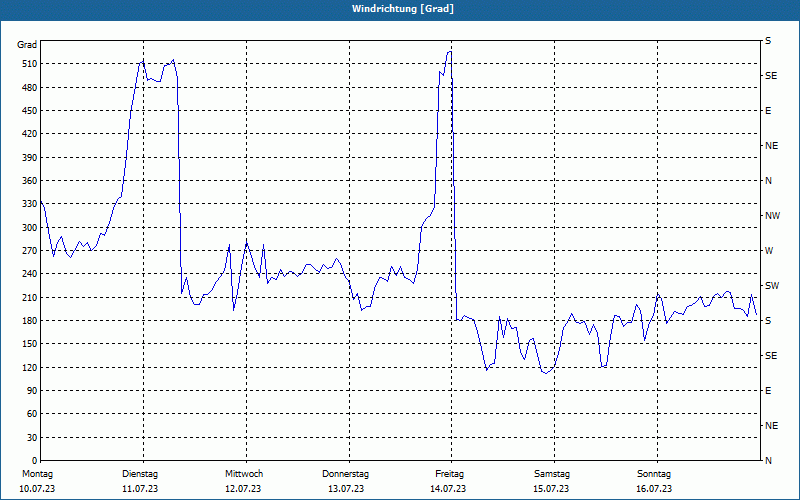This screenshot has height=500, width=800.
Task: Click the 90 degree axis label
Action: [31, 391]
